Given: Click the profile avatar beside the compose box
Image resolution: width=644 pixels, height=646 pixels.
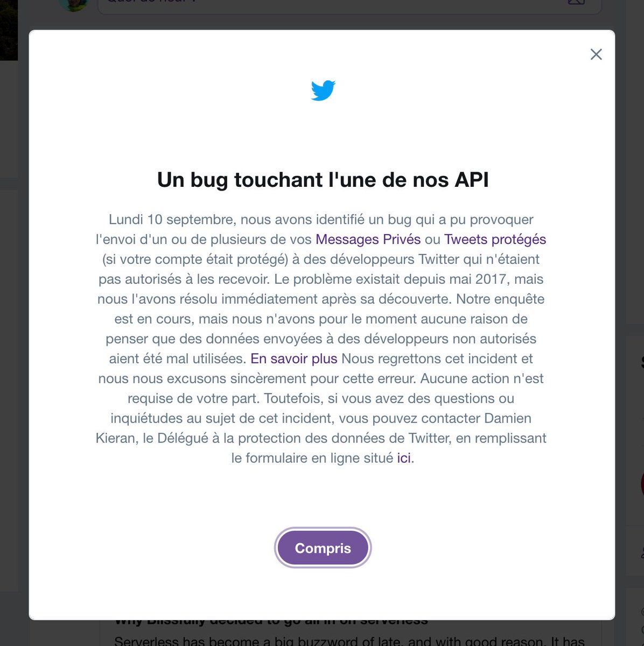Looking at the screenshot, I should point(73,3).
